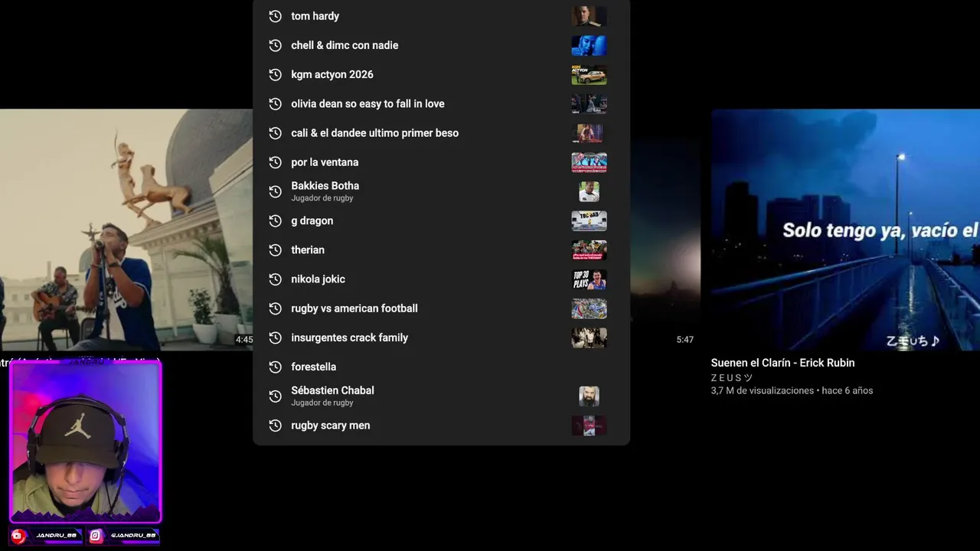Click thumbnail for 'insurgentes crack family'

[x=589, y=337]
